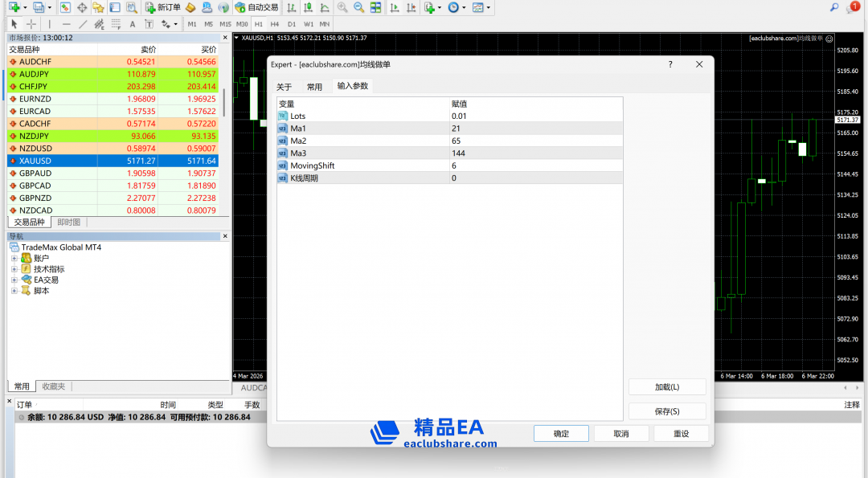This screenshot has width=868, height=478.
Task: Switch to the M15 timeframe
Action: 225,24
